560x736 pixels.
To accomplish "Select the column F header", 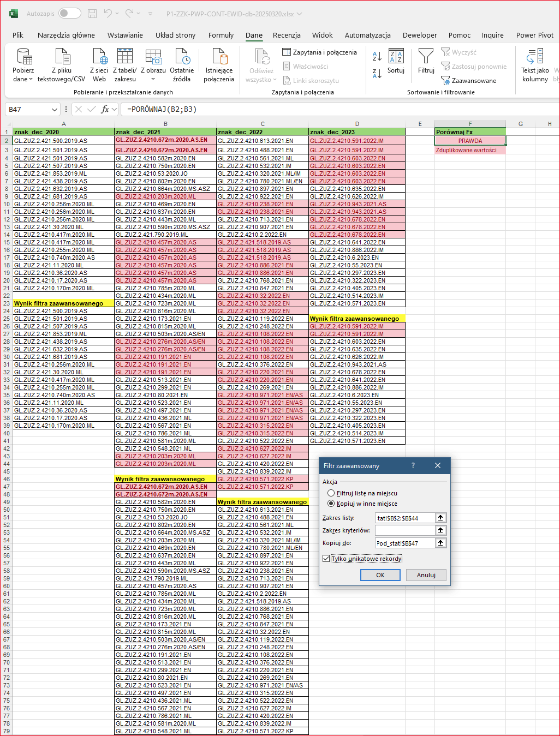I will pyautogui.click(x=470, y=124).
